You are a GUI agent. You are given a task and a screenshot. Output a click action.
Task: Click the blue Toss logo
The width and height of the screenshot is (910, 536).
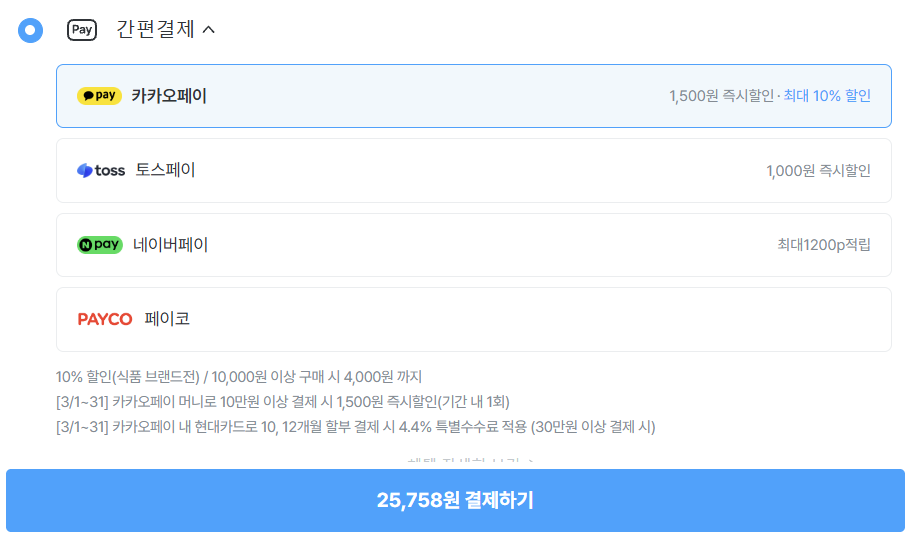pos(101,170)
